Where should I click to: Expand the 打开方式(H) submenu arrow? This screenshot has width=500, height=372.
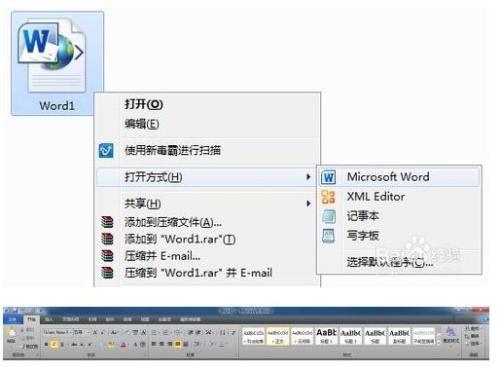pos(308,177)
